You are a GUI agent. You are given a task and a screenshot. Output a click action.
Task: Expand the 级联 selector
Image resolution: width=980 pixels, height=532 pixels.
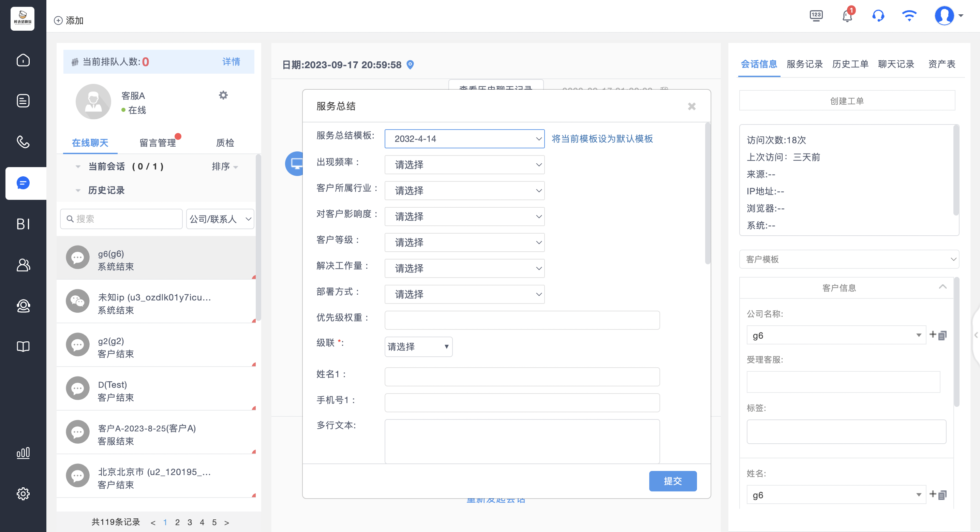tap(418, 347)
